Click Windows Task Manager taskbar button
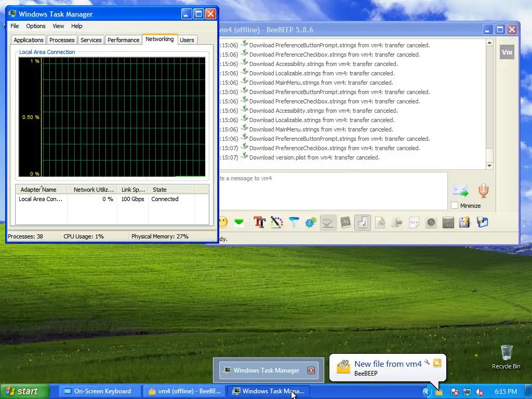Screen dimensions: 532x399 pyautogui.click(x=268, y=391)
